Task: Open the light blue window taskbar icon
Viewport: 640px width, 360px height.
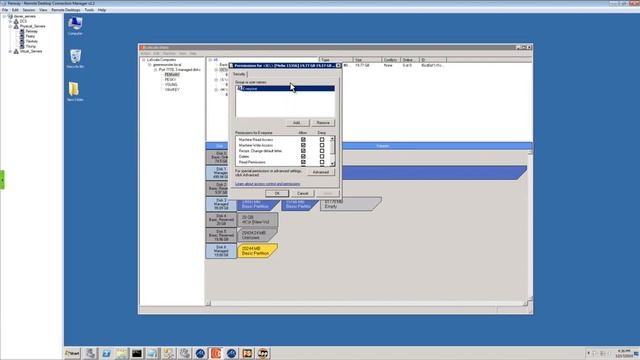Action: pyautogui.click(x=153, y=353)
